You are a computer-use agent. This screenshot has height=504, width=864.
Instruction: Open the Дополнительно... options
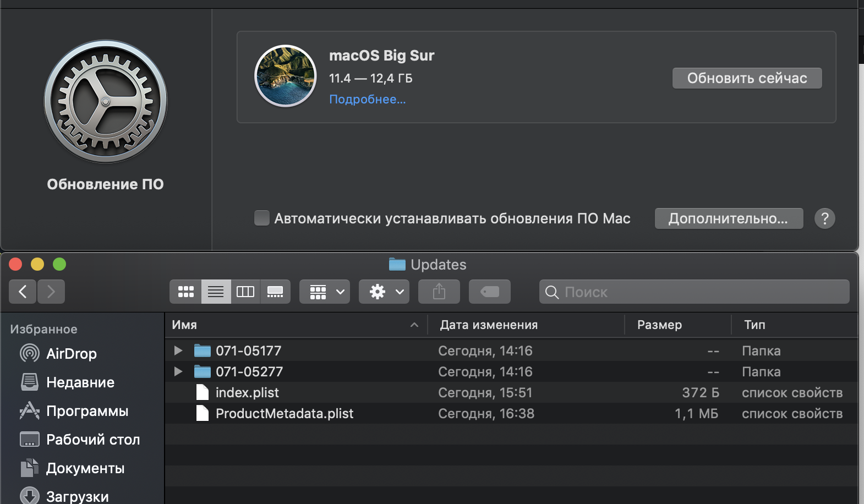click(x=729, y=218)
